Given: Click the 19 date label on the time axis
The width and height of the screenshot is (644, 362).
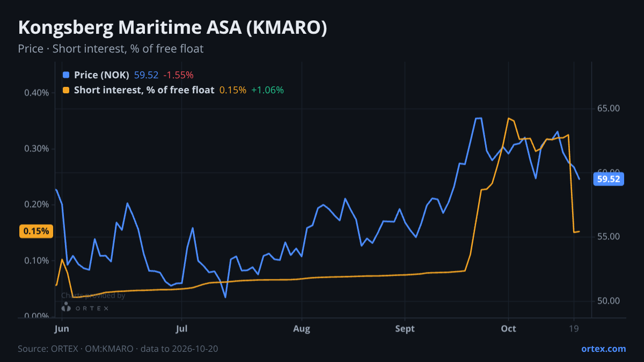Looking at the screenshot, I should click(574, 329).
